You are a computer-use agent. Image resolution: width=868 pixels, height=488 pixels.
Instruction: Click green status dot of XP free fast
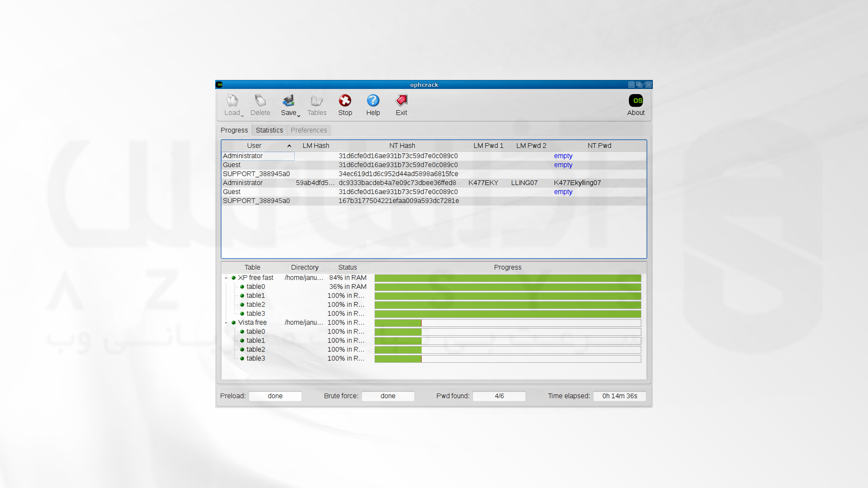coord(234,278)
